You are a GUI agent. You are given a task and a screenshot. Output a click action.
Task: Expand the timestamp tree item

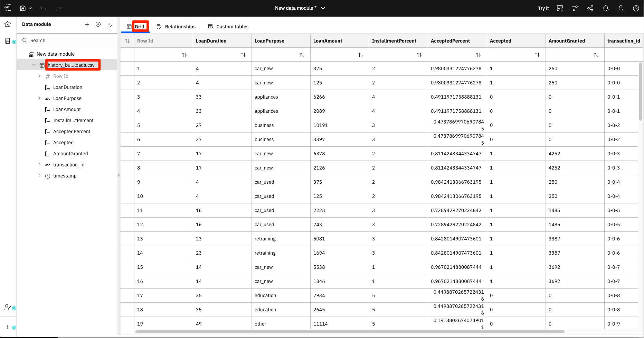(x=39, y=176)
